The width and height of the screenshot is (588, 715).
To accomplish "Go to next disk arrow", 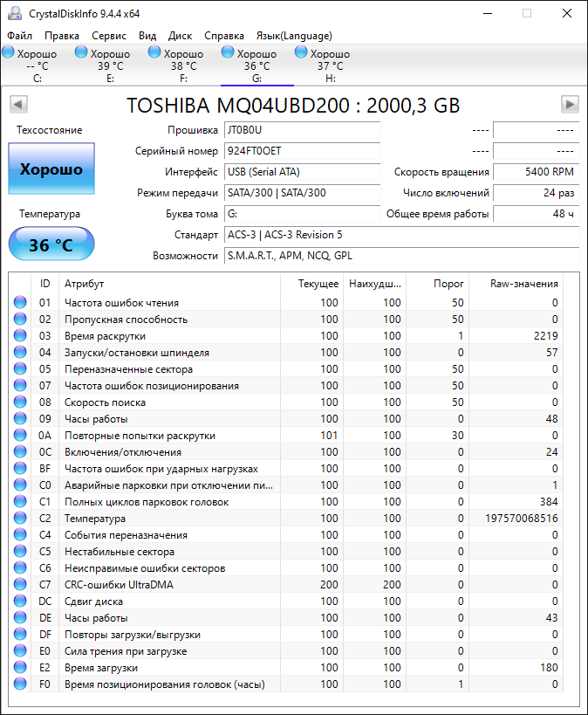I will pos(570,105).
